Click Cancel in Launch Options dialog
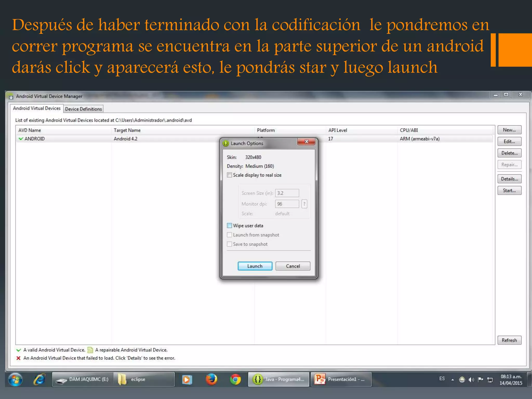Image resolution: width=532 pixels, height=399 pixels. tap(293, 266)
